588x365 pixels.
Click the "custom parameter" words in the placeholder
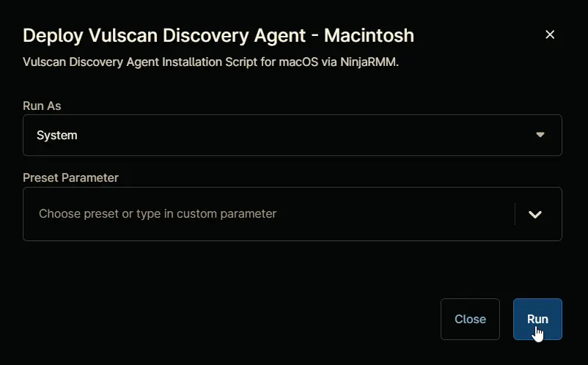coord(227,213)
